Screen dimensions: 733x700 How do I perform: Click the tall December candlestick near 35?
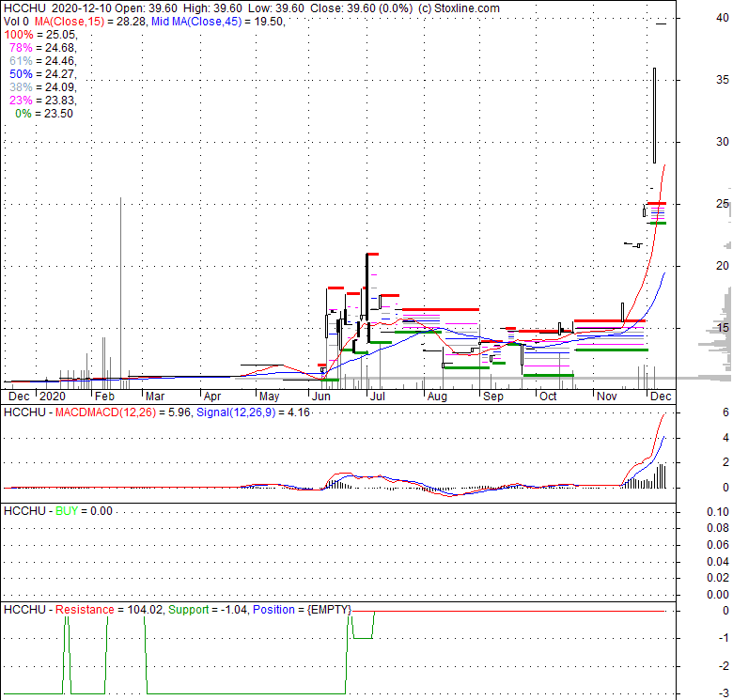[654, 116]
